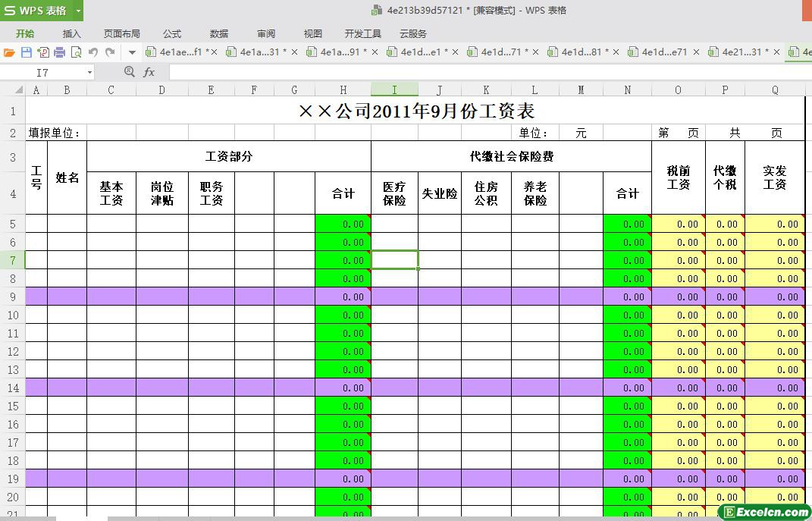The width and height of the screenshot is (812, 521).
Task: Click the Redo arrow icon
Action: (110, 52)
